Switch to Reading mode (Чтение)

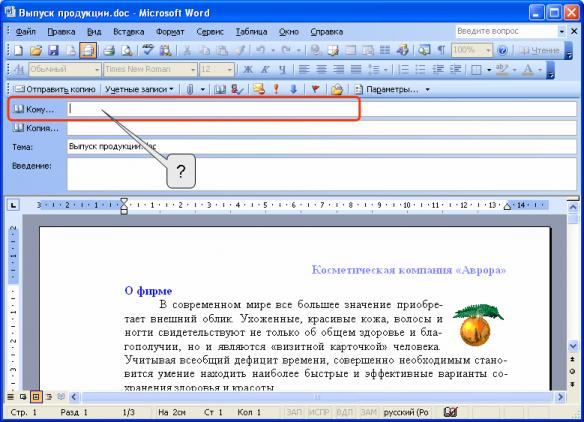coord(539,50)
